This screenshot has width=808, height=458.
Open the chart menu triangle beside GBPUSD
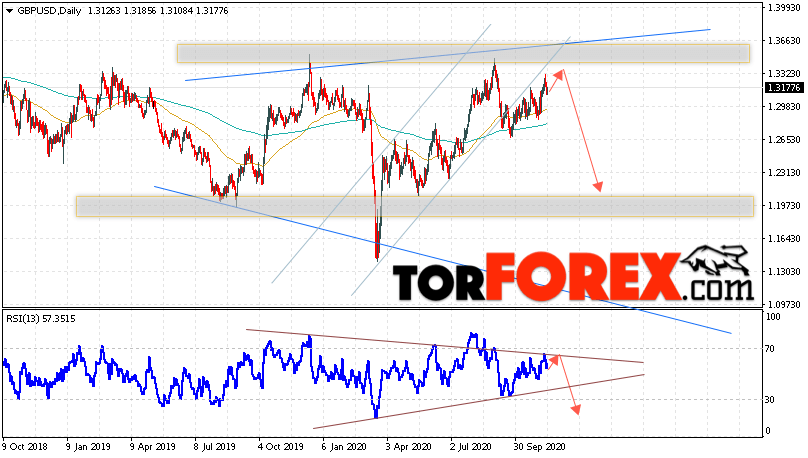(x=9, y=11)
